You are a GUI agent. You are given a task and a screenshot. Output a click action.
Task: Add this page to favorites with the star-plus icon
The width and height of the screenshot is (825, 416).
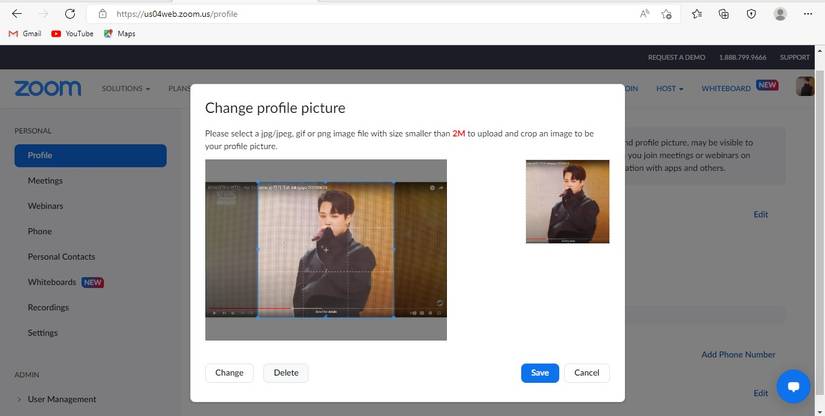click(x=667, y=14)
